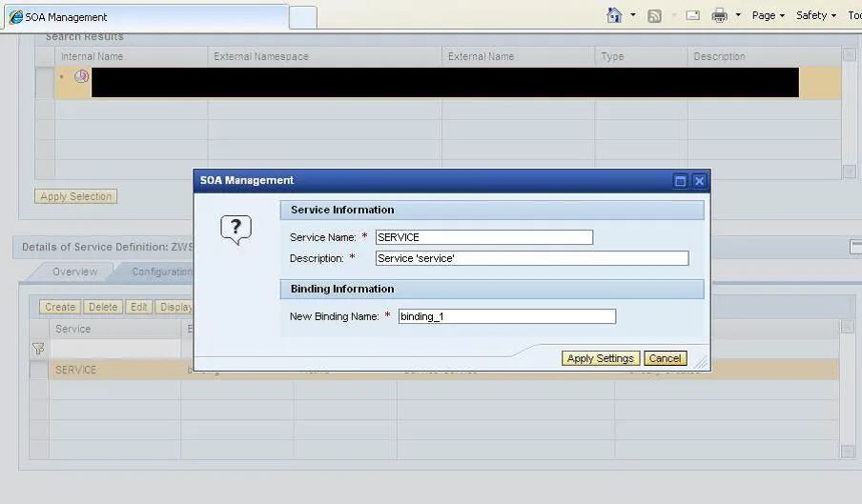Viewport: 862px width, 504px height.
Task: Click the Apply Settings button
Action: tap(601, 358)
